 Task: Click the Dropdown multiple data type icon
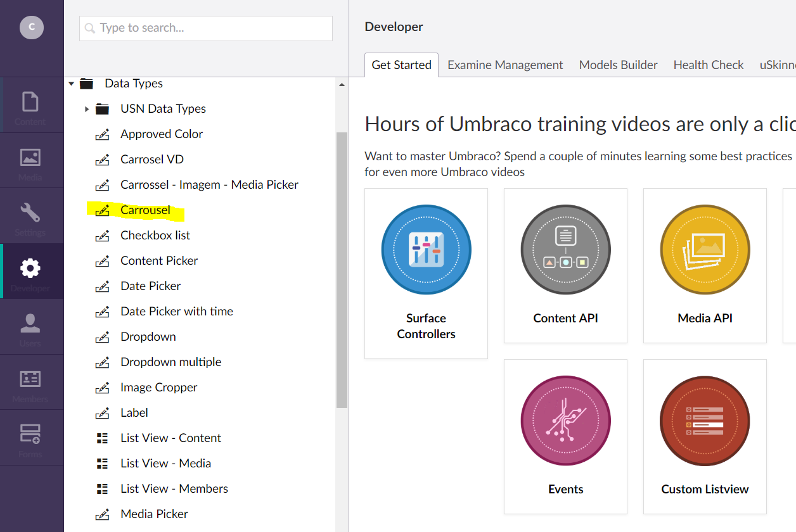102,362
